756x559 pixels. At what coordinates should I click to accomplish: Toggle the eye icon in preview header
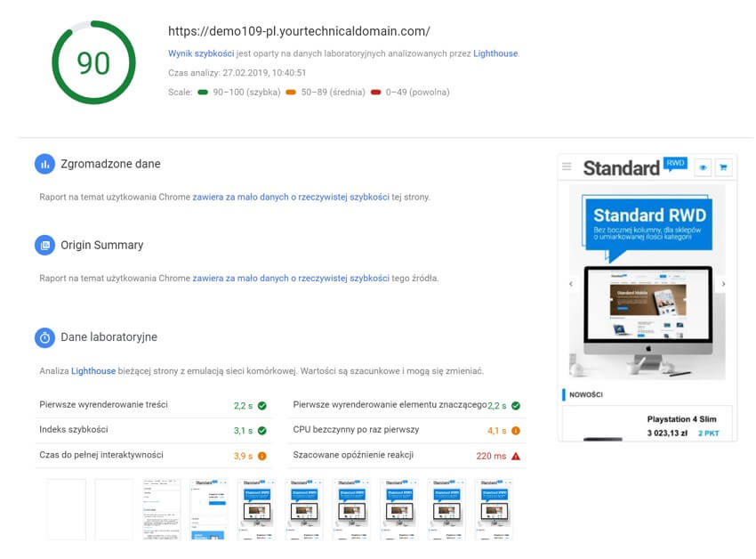(702, 166)
